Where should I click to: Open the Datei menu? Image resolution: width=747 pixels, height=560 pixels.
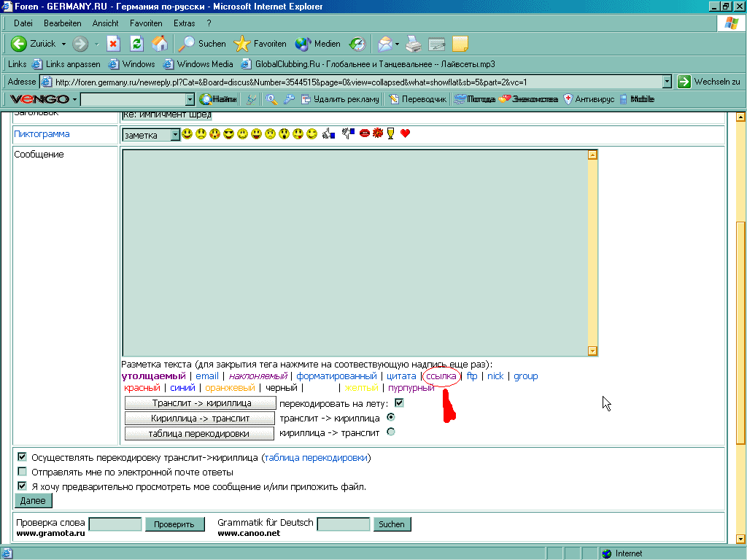23,23
